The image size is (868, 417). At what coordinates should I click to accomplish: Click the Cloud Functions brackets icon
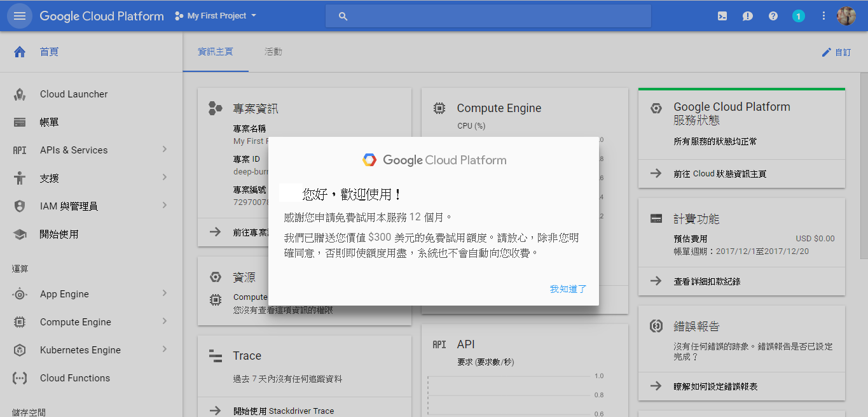pos(20,378)
